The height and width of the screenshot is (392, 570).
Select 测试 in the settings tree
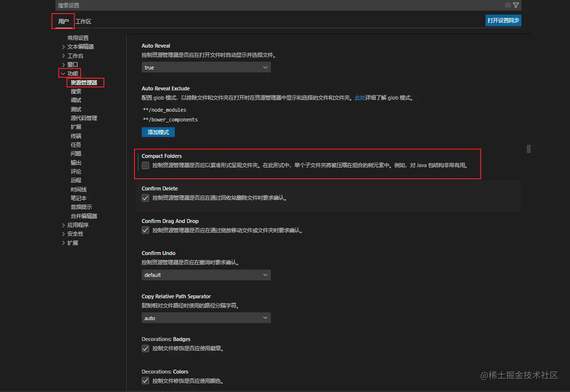pyautogui.click(x=76, y=109)
